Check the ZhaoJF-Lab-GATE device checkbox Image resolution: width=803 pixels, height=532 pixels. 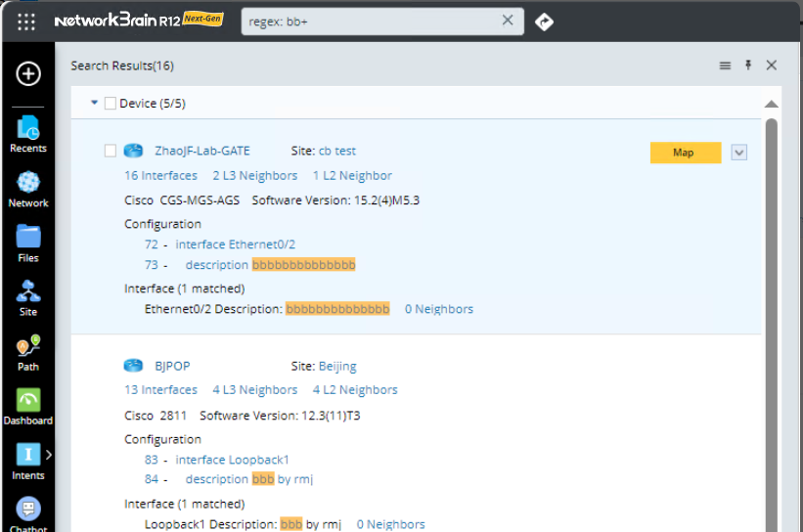click(x=111, y=151)
